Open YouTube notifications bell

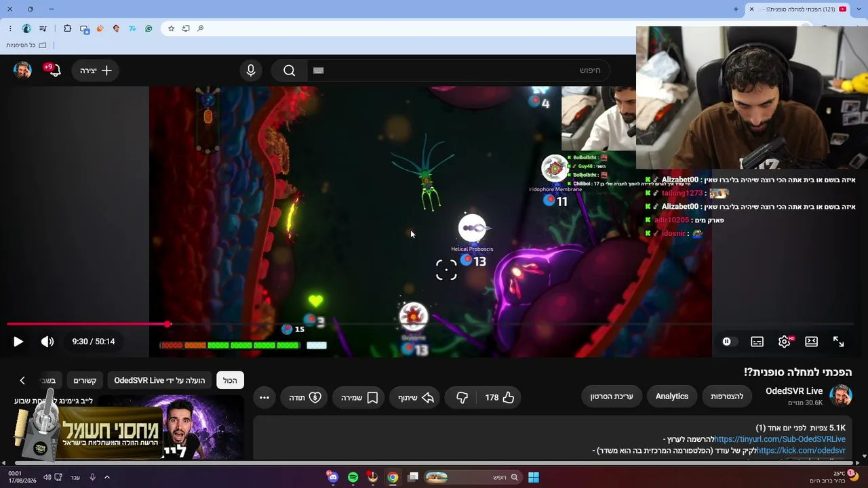54,70
